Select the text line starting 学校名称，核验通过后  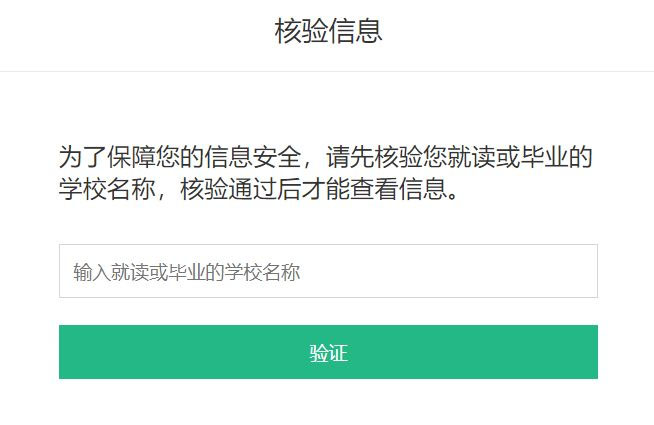pos(259,189)
